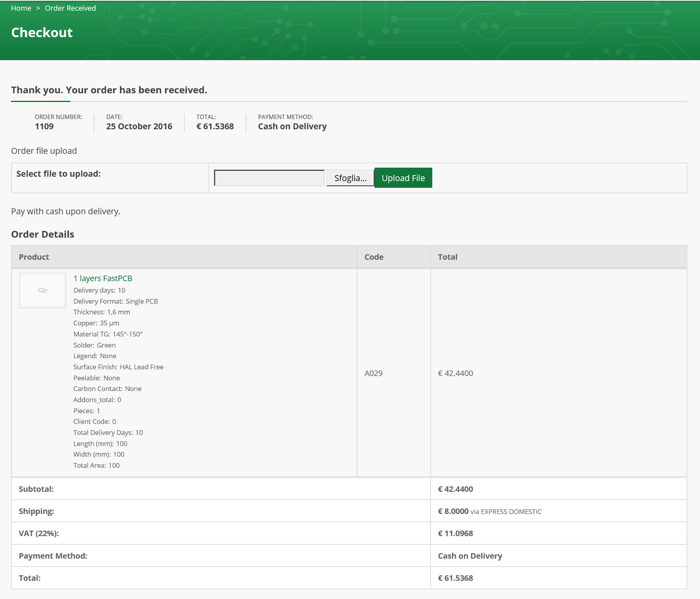Click the Order Details heading

pos(43,234)
